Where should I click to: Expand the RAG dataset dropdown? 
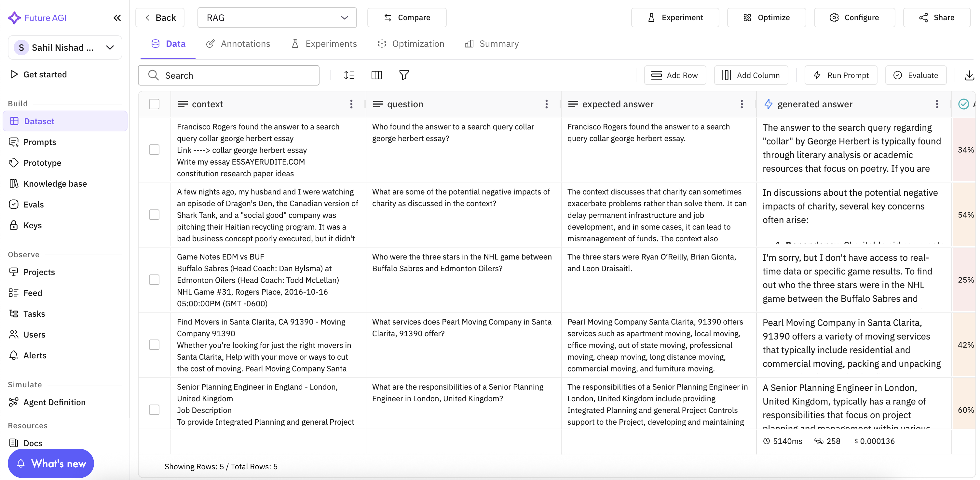click(277, 18)
